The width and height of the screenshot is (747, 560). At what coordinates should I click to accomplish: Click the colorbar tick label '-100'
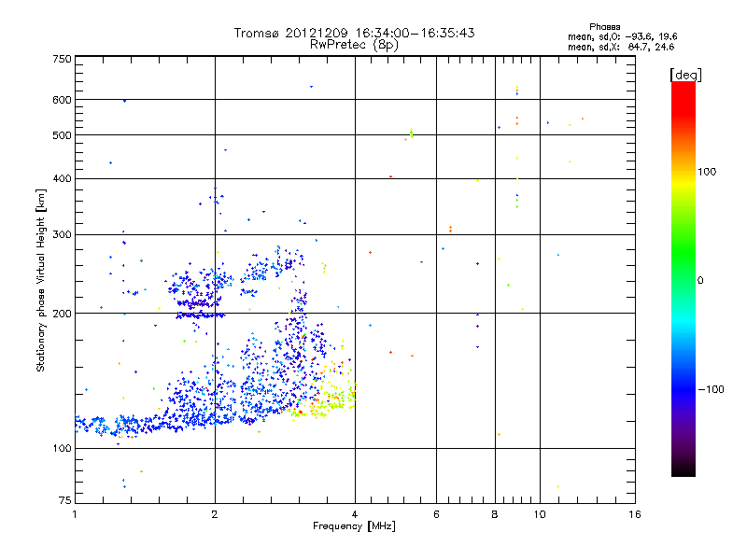(712, 389)
